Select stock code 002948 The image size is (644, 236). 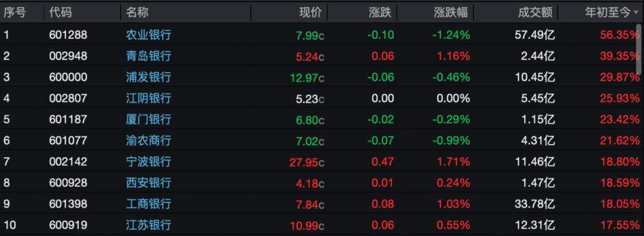[x=68, y=56]
